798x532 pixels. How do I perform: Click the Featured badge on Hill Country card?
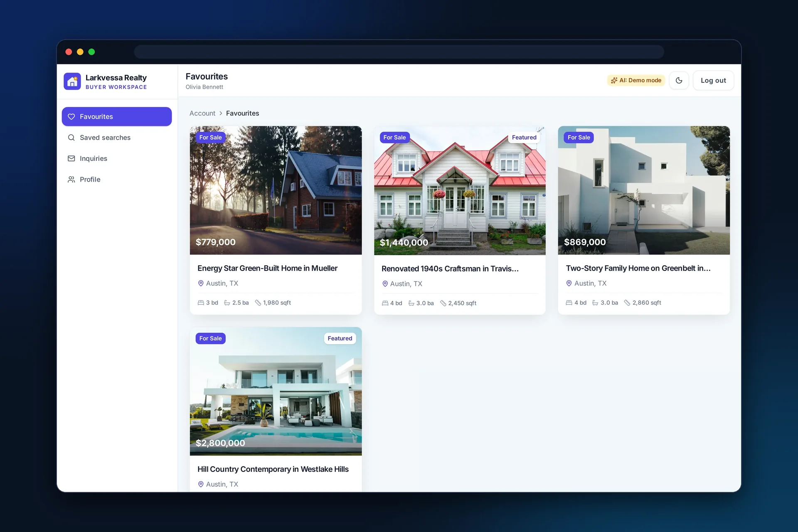click(340, 338)
